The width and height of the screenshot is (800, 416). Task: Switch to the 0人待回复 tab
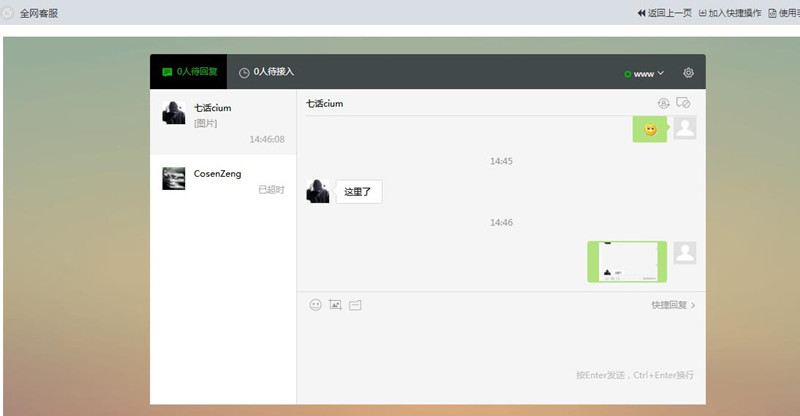click(x=188, y=72)
